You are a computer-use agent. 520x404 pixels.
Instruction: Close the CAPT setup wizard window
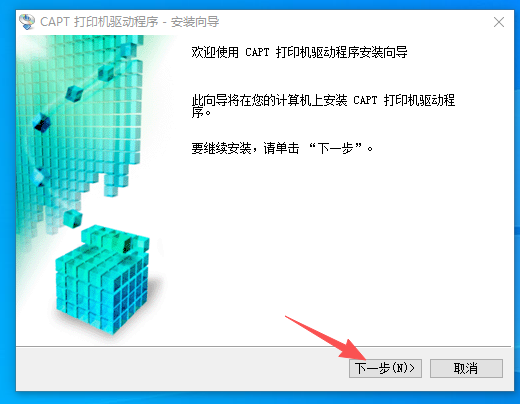(499, 22)
